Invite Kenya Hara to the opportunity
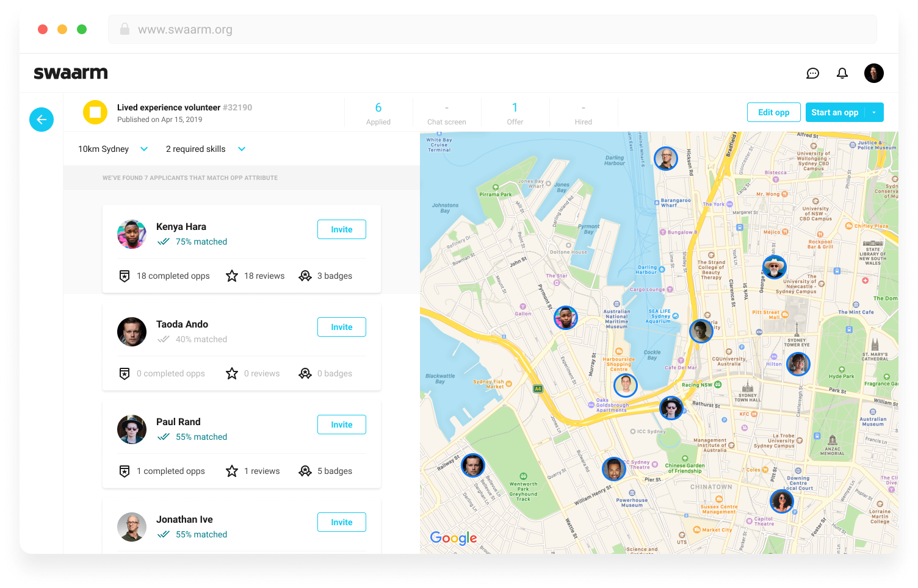The image size is (918, 588). point(341,229)
